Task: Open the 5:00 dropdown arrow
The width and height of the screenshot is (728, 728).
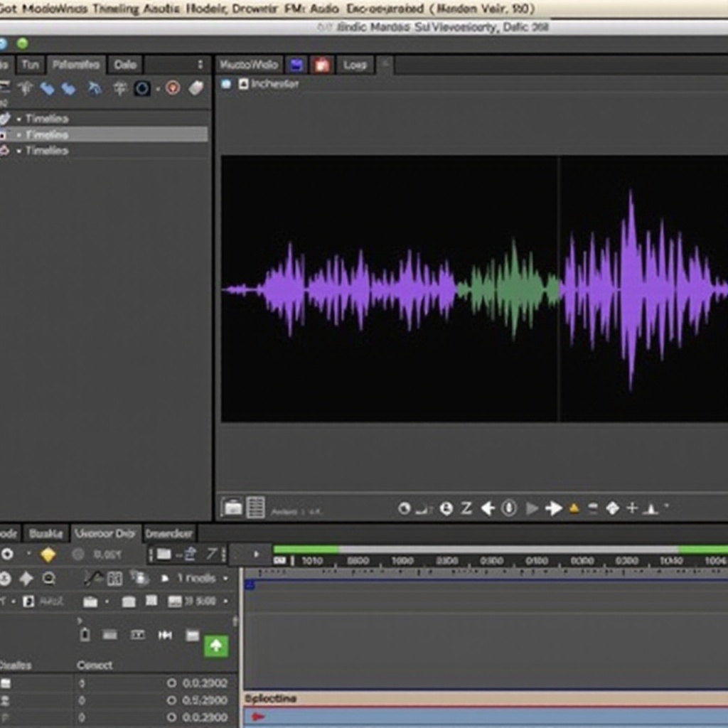Action: (225, 601)
